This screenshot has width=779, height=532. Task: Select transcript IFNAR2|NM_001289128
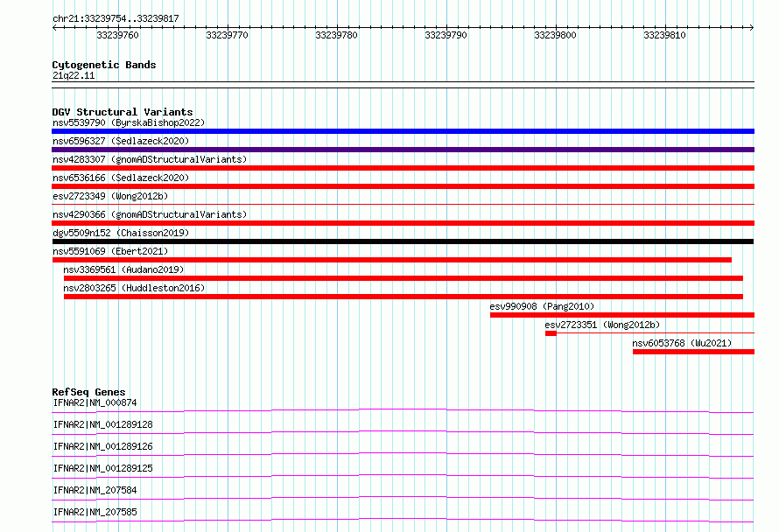click(x=102, y=424)
